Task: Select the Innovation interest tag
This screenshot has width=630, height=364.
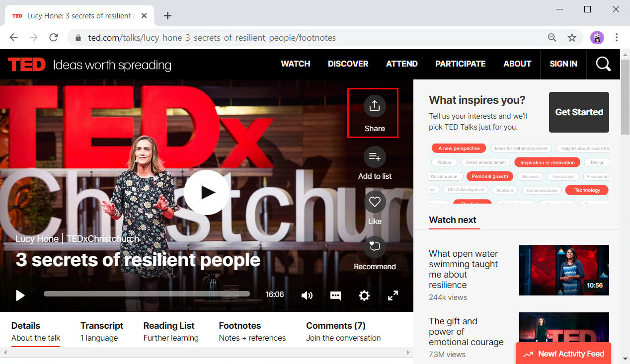Action: click(563, 176)
